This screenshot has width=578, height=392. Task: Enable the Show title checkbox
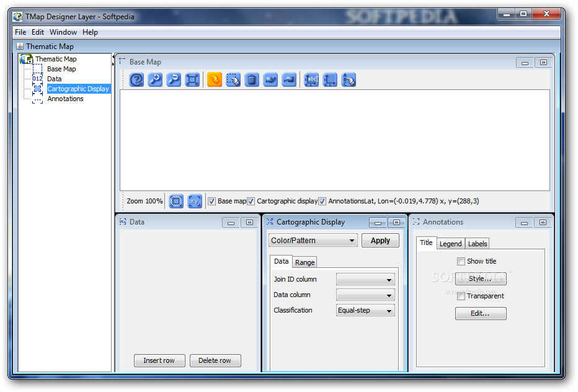tap(461, 262)
